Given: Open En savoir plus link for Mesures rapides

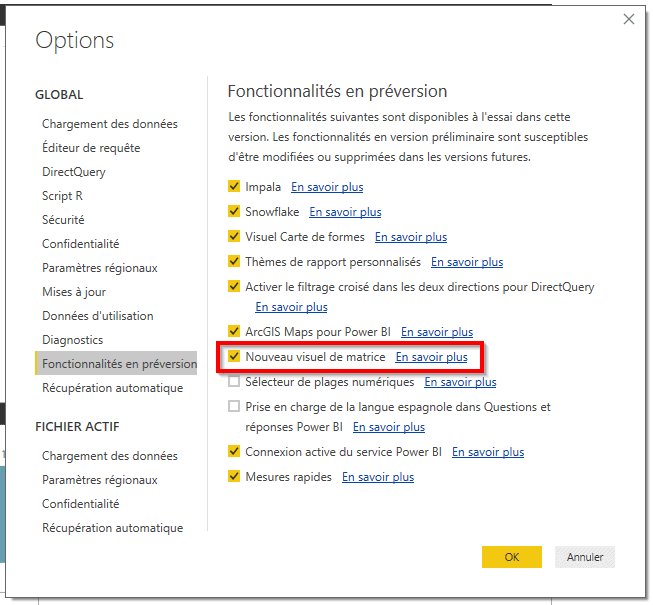Looking at the screenshot, I should click(377, 477).
